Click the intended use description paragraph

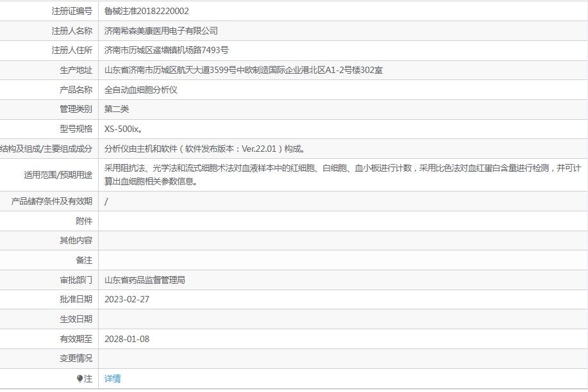[342, 175]
